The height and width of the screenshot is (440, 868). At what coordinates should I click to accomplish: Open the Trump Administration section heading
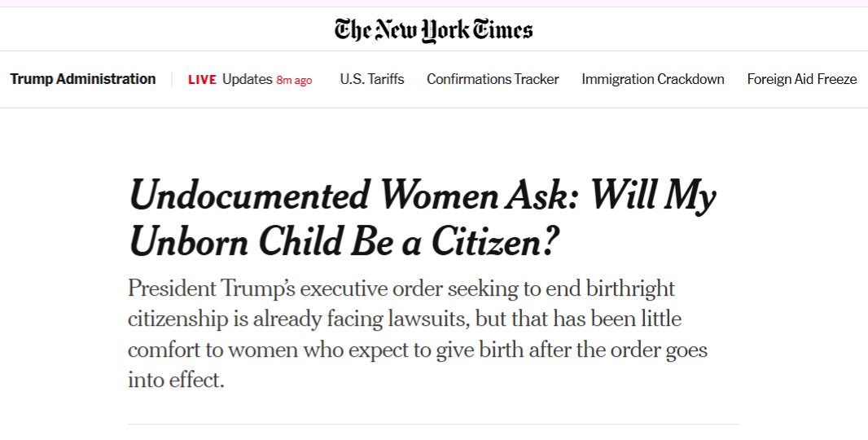(x=83, y=79)
